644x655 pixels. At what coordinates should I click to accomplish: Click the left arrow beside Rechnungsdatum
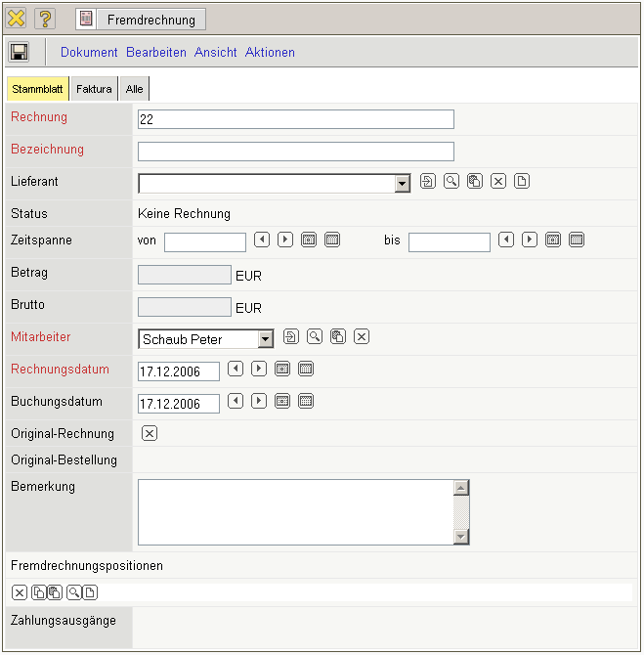236,369
